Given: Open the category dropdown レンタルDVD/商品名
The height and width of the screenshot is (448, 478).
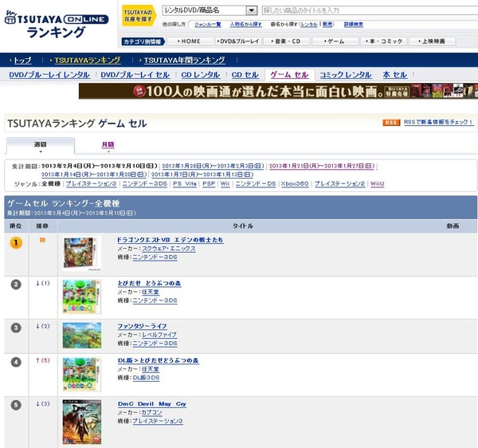Looking at the screenshot, I should tap(210, 10).
